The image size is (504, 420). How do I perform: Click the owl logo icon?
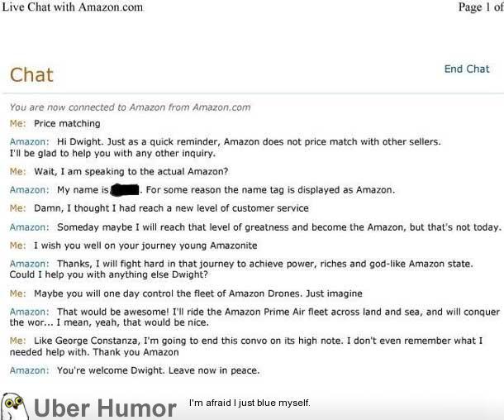(16, 405)
